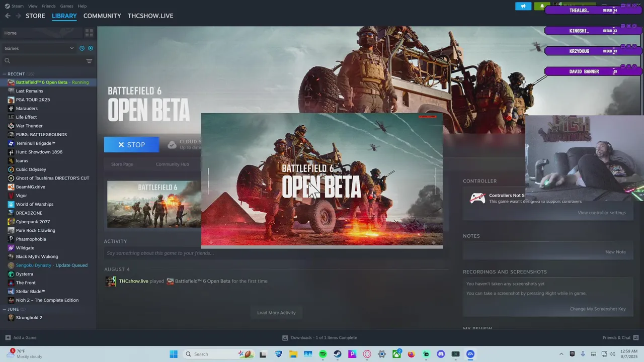Screen dimensions: 644x362
Task: Click the BeamNG.drive game icon
Action: pos(11,187)
